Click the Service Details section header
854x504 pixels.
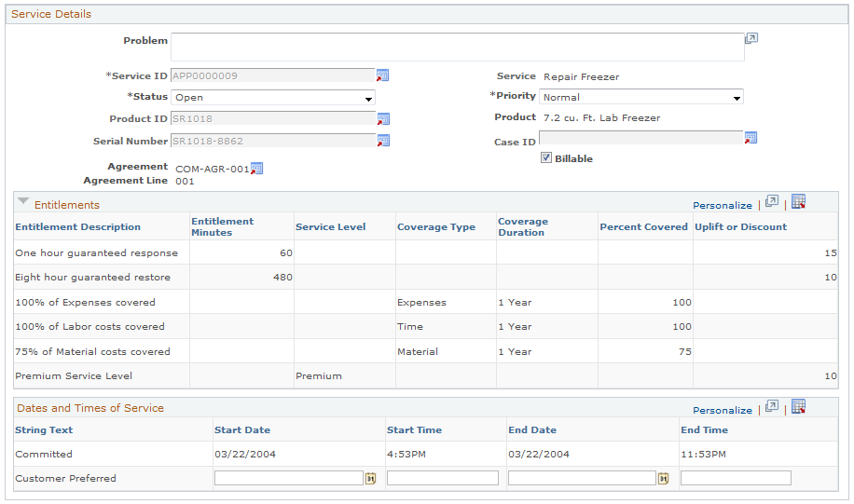click(51, 14)
